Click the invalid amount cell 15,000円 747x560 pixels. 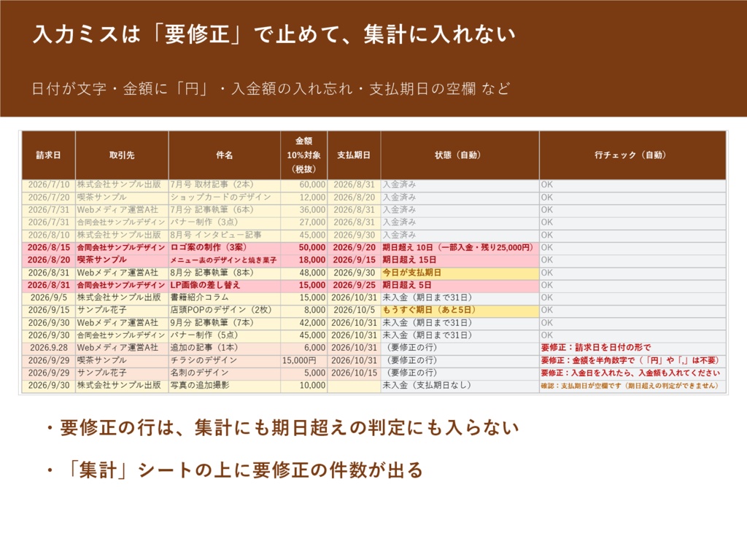304,360
